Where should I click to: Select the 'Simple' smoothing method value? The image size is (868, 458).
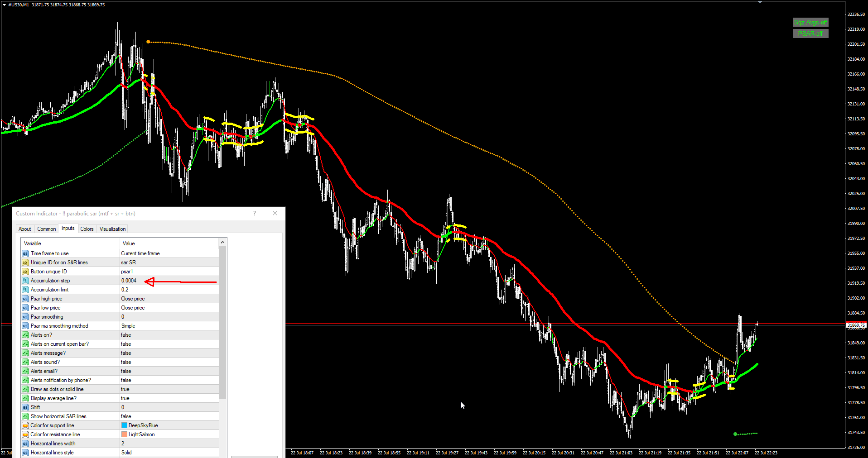coord(128,326)
